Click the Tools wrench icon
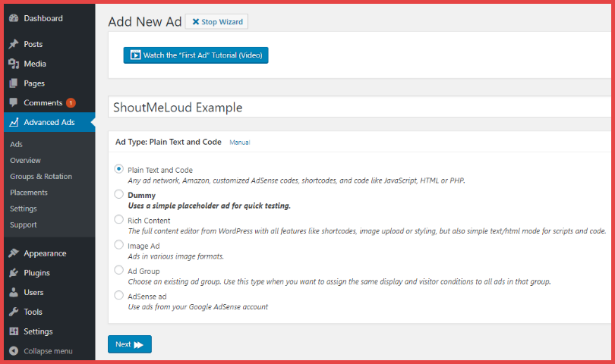The height and width of the screenshot is (364, 615). 14,312
